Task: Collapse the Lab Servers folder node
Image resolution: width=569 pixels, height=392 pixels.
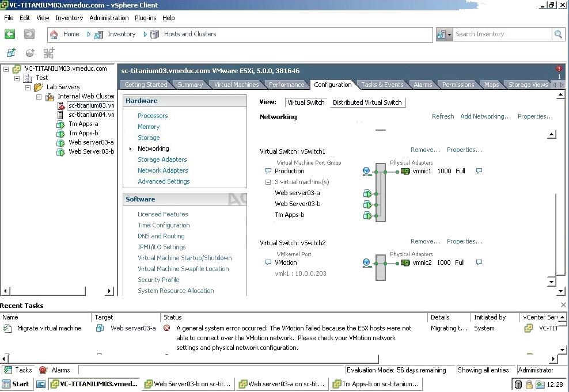Action: [28, 87]
